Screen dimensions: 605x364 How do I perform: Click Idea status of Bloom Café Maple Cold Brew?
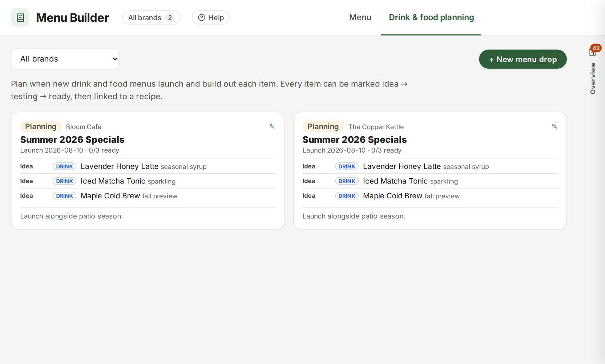[x=27, y=196]
